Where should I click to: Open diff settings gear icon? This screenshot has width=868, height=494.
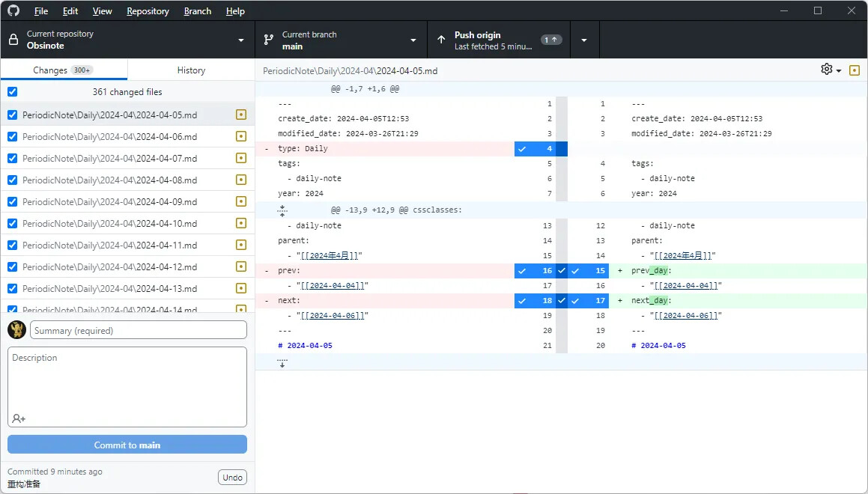827,70
